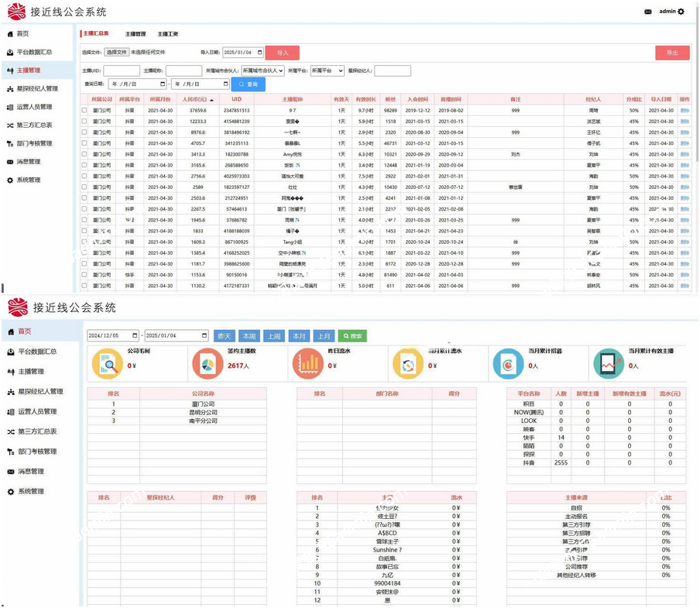Open the 导入日期 date picker 2025/01/04
The height and width of the screenshot is (608, 700).
coord(243,53)
